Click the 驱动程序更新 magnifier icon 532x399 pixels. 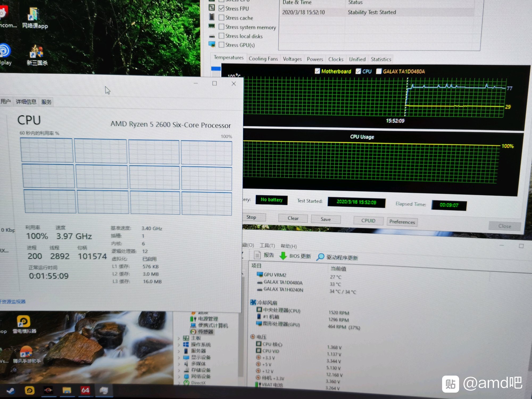pos(320,257)
